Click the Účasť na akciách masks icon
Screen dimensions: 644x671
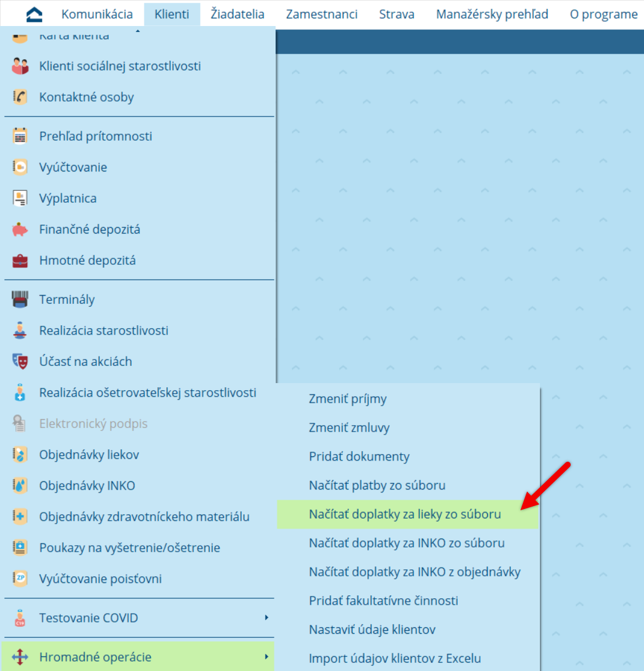click(x=20, y=362)
